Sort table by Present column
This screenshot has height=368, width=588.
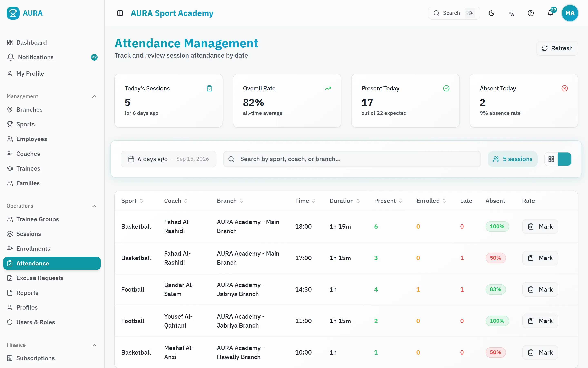click(x=388, y=201)
